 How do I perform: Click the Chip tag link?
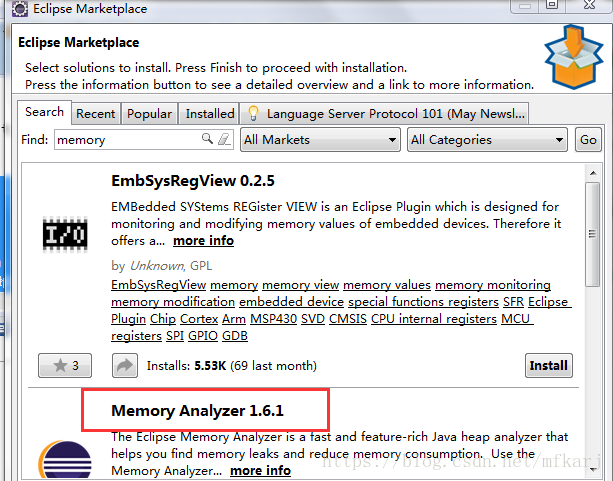pyautogui.click(x=163, y=319)
